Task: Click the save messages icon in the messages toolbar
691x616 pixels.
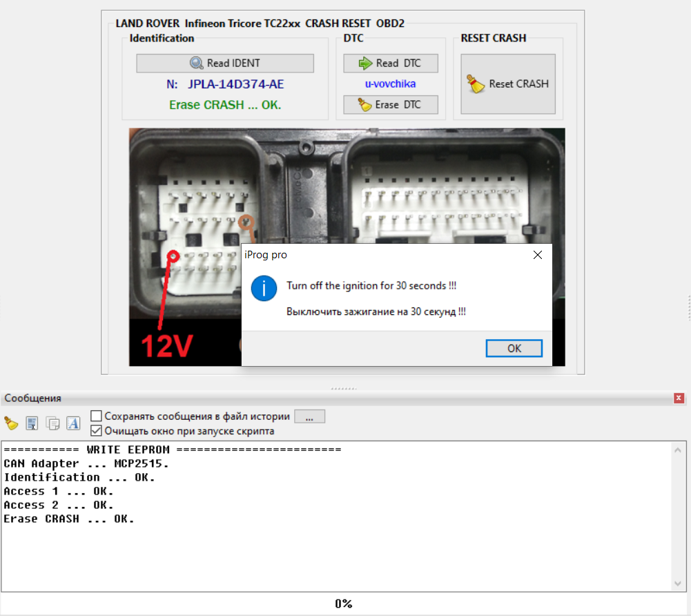Action: pos(32,423)
